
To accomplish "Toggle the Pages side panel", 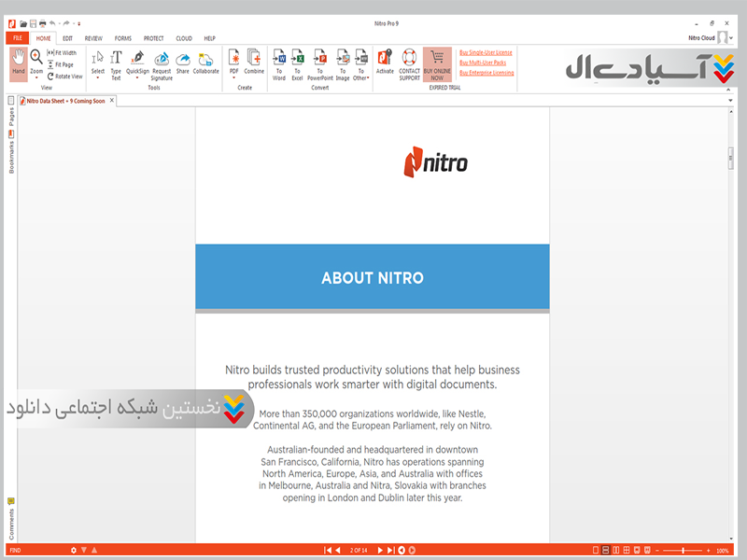I will 11,117.
